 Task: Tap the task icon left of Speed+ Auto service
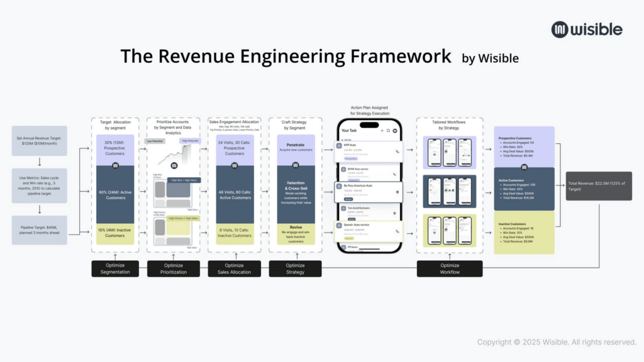coord(339,226)
